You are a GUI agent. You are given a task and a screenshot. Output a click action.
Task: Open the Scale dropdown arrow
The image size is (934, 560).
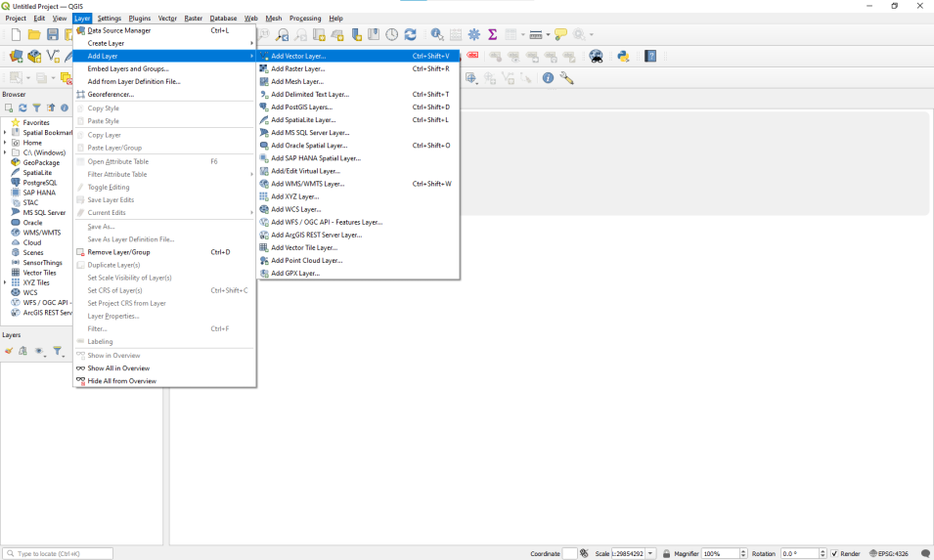[650, 553]
